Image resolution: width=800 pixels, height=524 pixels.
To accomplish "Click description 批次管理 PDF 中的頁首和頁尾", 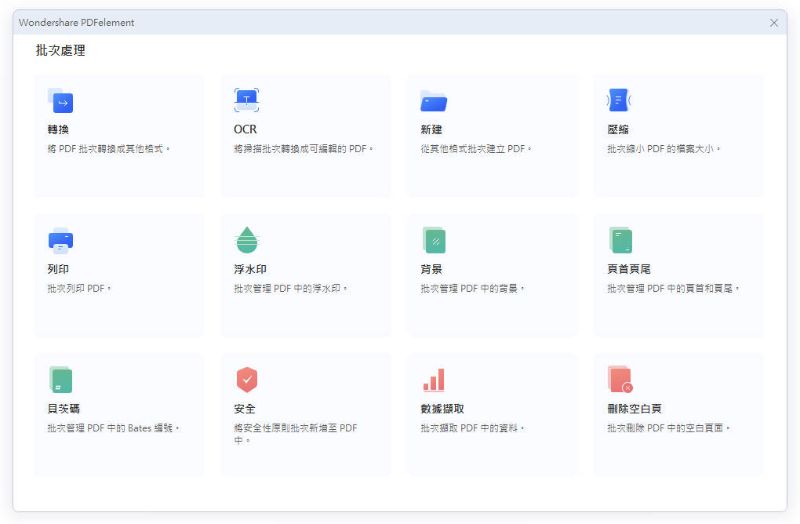I will 673,289.
